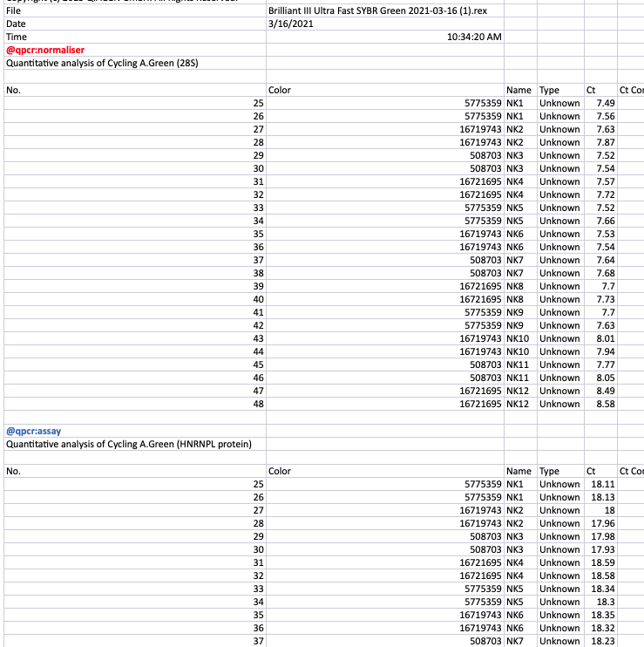
Task: Select the @qpcr:assay blue label cell
Action: [x=135, y=431]
